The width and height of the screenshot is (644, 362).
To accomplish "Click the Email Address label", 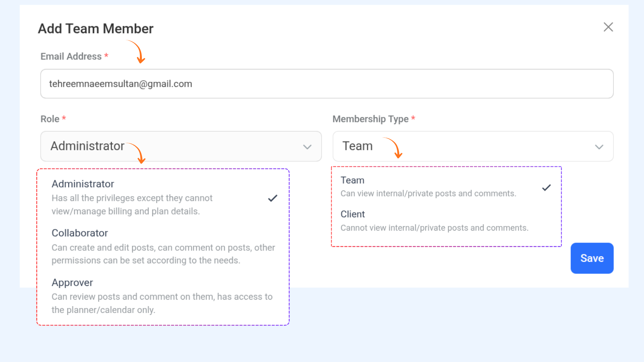I will (71, 56).
